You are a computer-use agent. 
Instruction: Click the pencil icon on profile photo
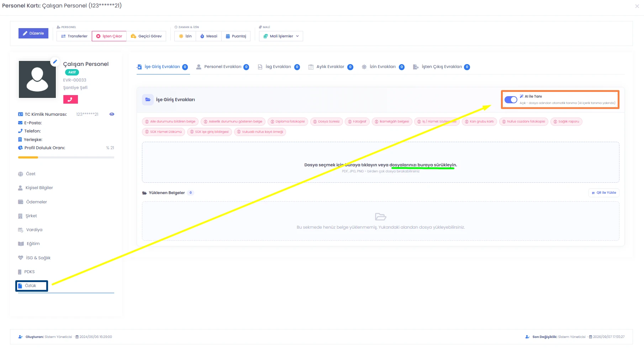click(x=55, y=62)
